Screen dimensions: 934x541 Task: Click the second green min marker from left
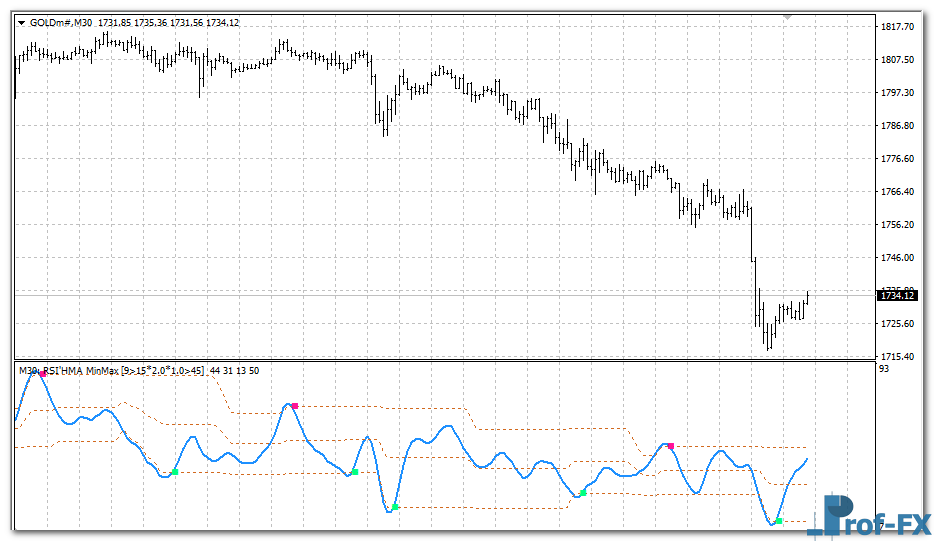[355, 472]
